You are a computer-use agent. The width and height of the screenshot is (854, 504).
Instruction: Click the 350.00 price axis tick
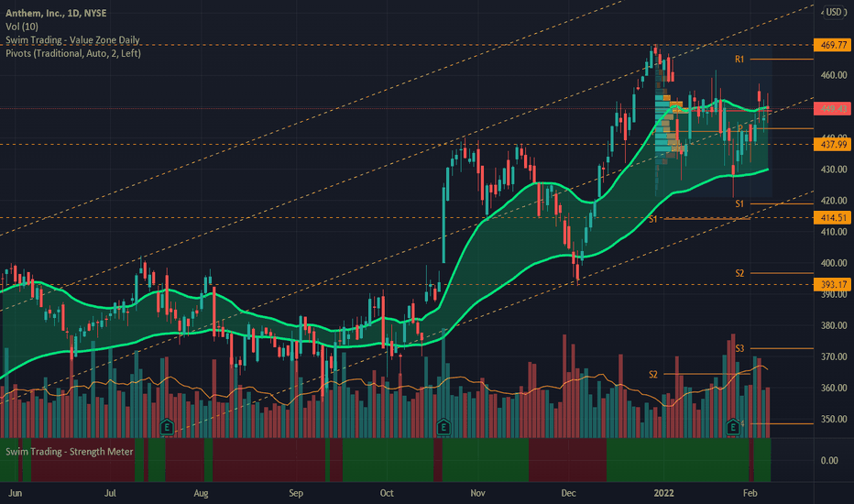click(x=834, y=420)
